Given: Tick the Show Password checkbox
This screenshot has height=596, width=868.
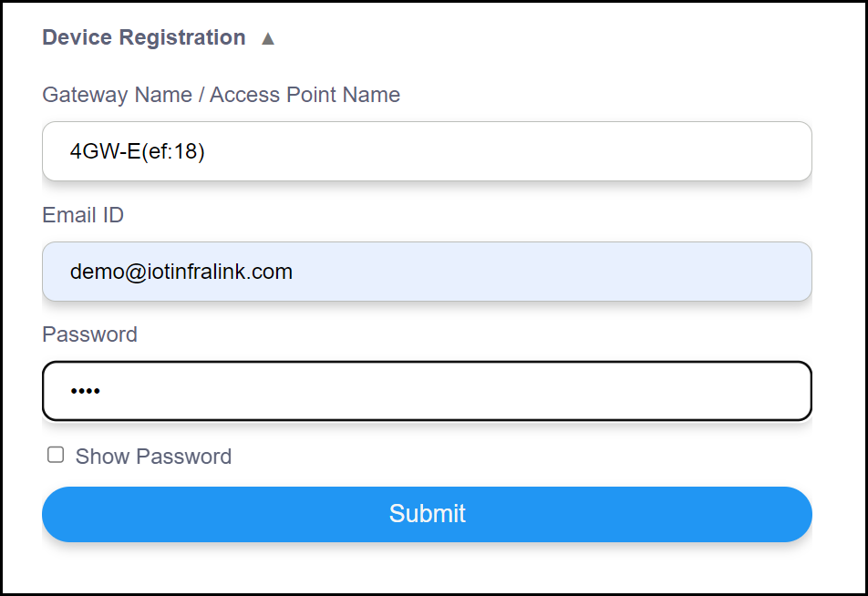Looking at the screenshot, I should click(56, 455).
